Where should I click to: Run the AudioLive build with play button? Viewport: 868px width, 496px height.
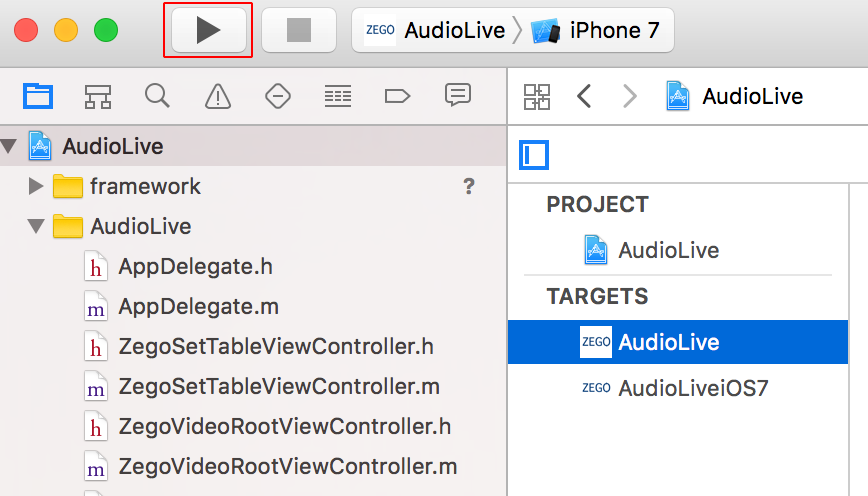[208, 30]
